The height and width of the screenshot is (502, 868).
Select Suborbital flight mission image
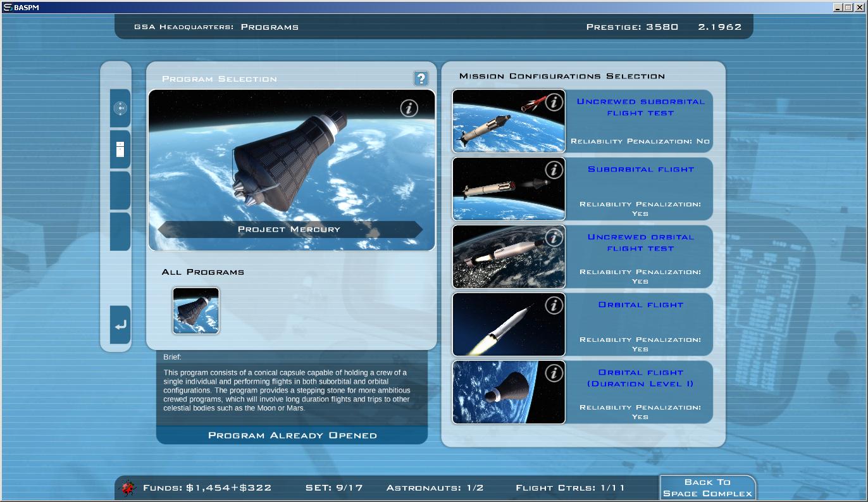click(x=509, y=189)
